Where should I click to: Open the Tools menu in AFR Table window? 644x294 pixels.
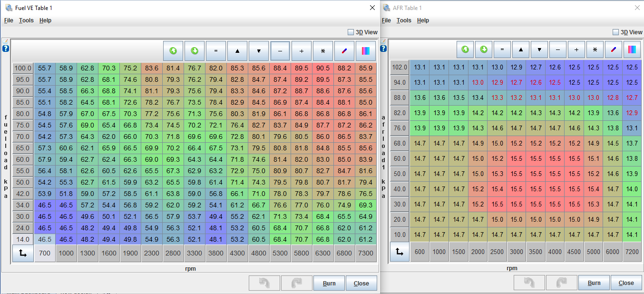(x=404, y=20)
